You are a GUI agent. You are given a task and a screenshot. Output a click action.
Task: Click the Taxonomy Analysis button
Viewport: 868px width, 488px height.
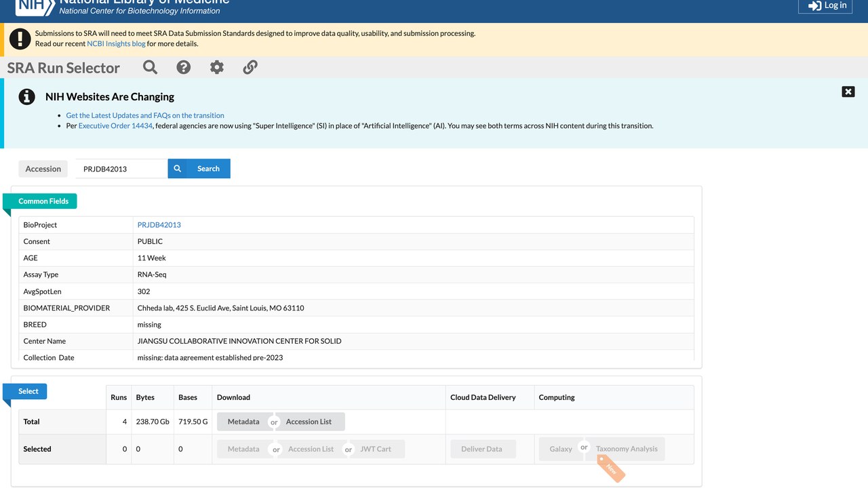627,449
